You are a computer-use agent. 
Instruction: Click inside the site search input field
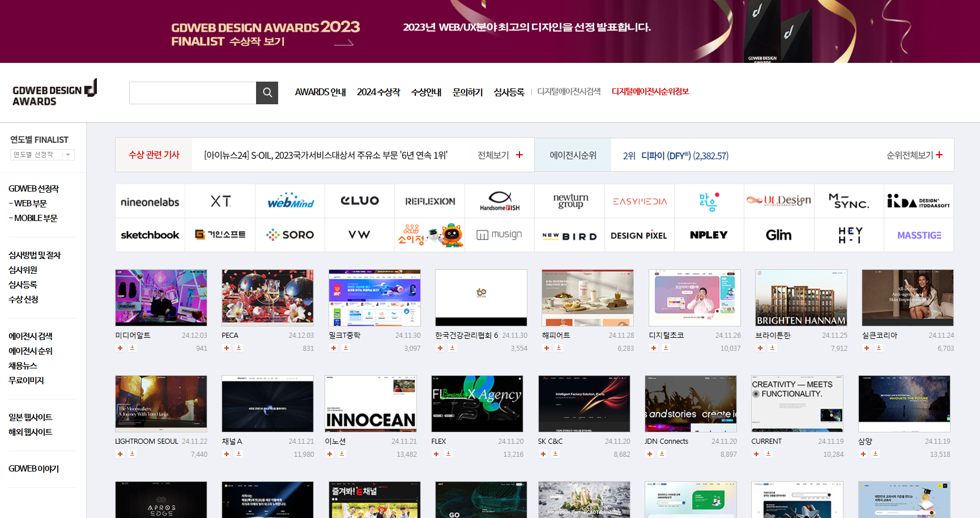click(x=193, y=93)
